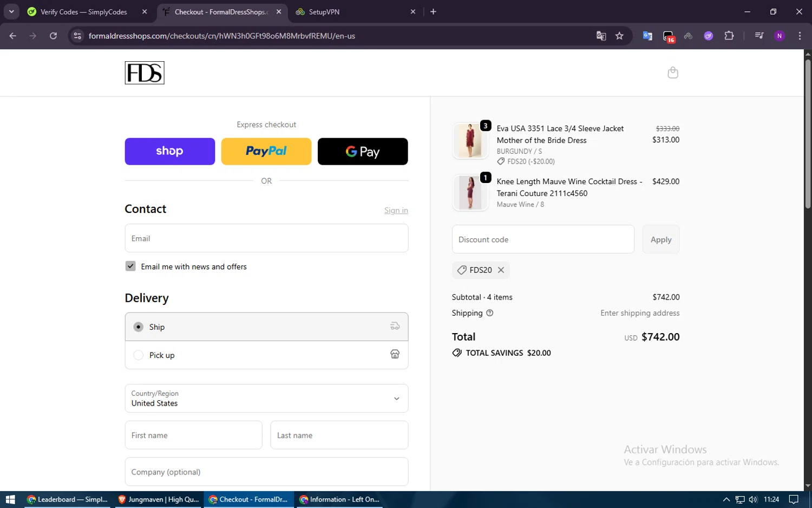The image size is (812, 508).
Task: Open the Chrome profile N avatar
Action: pyautogui.click(x=780, y=36)
